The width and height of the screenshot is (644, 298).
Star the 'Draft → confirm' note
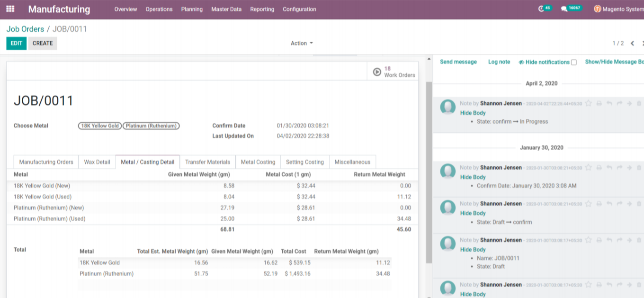[589, 204]
